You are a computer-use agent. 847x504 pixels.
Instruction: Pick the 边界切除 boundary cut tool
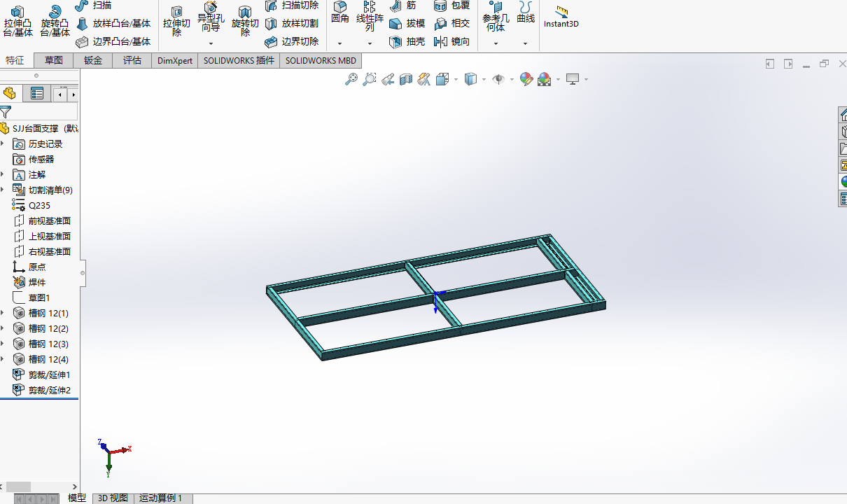click(x=292, y=42)
